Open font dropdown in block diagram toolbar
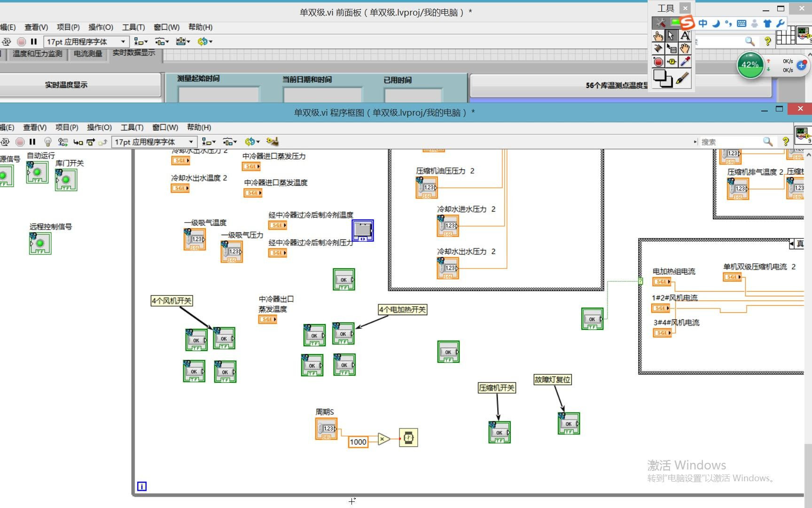Viewport: 812px width, 508px height. [154, 142]
